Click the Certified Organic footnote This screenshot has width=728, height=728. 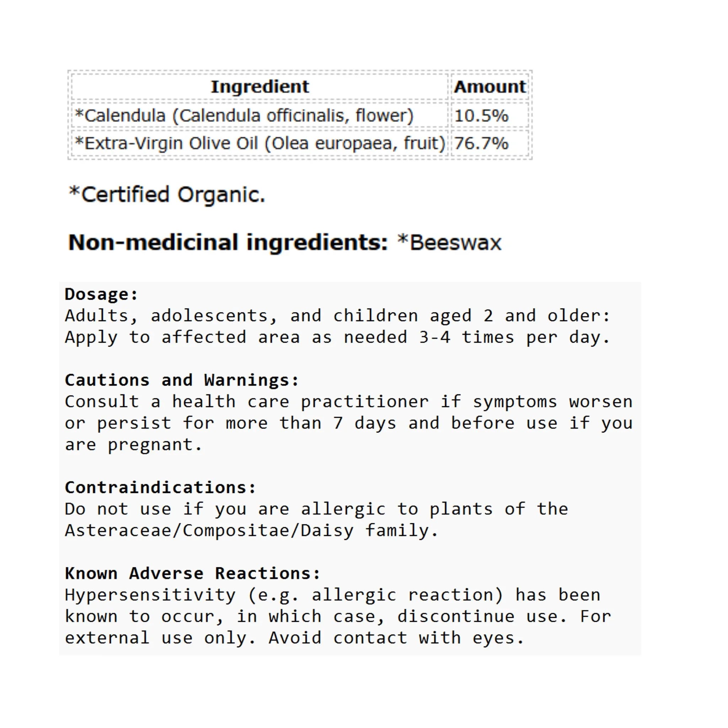(x=167, y=195)
